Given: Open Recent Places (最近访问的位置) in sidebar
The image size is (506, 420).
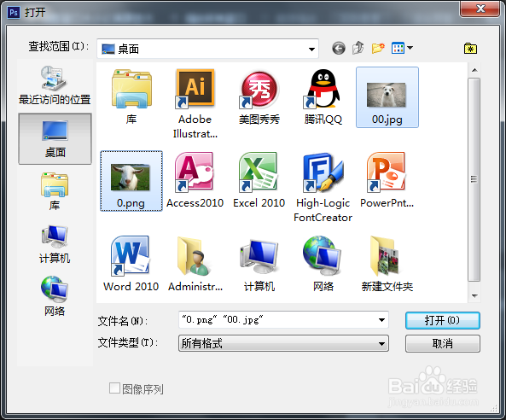Looking at the screenshot, I should 55,85.
